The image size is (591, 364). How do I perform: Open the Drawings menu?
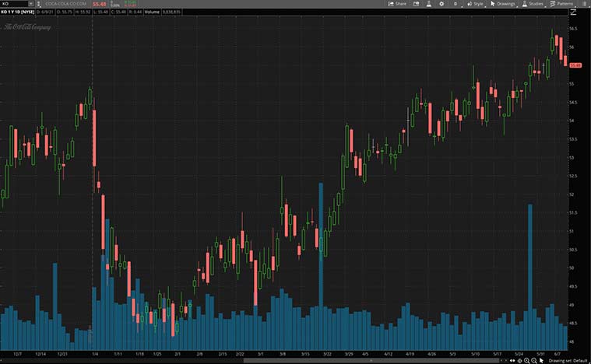point(504,4)
